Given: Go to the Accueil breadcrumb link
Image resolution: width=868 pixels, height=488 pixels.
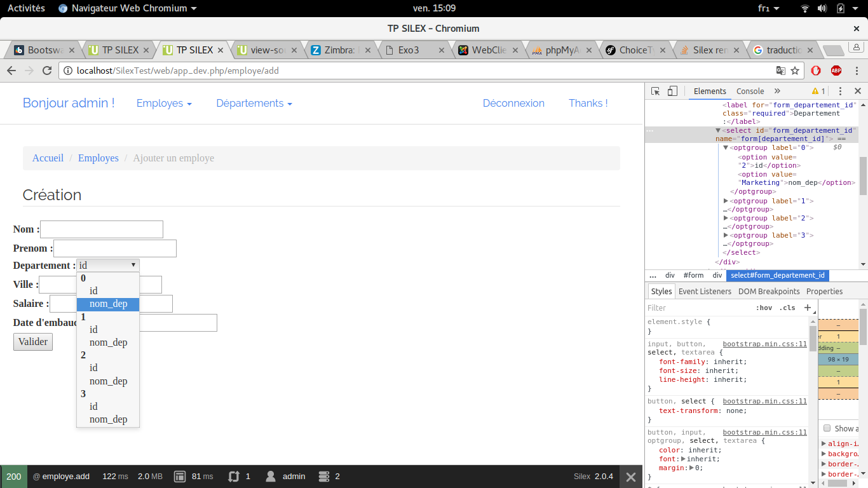Looking at the screenshot, I should [x=48, y=158].
